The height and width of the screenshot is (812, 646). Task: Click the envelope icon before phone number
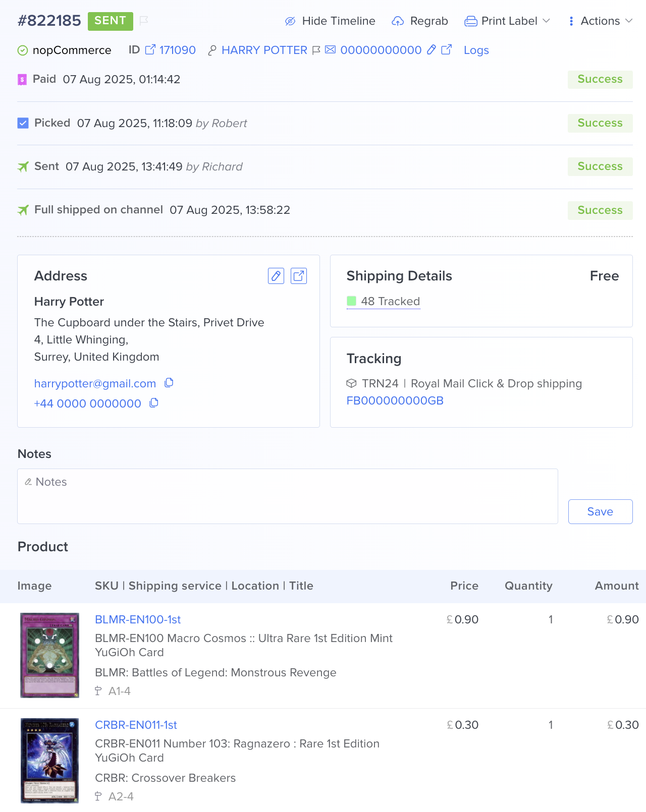[x=330, y=49]
